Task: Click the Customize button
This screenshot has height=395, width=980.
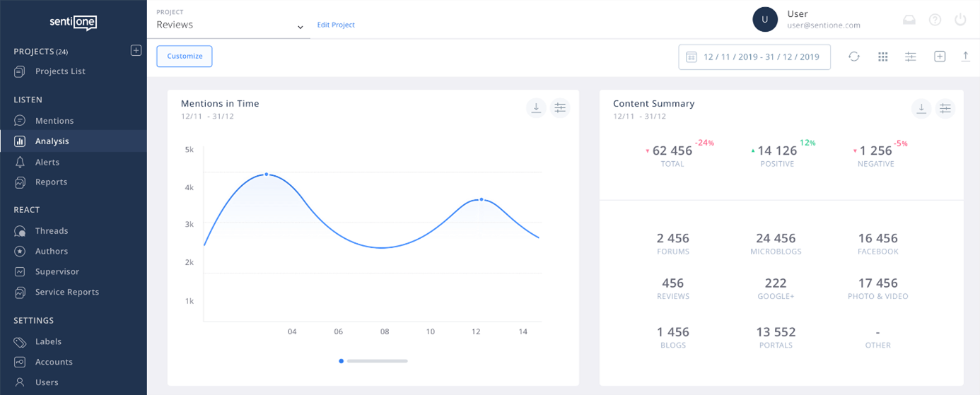Action: click(x=185, y=57)
